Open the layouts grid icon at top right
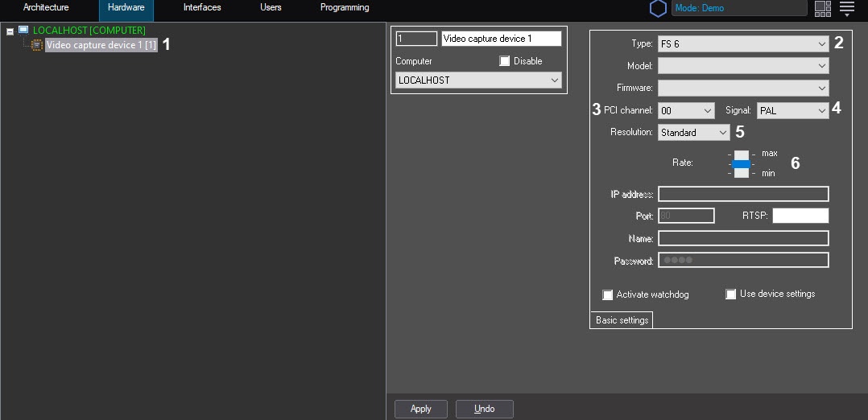868x420 pixels. pyautogui.click(x=823, y=8)
